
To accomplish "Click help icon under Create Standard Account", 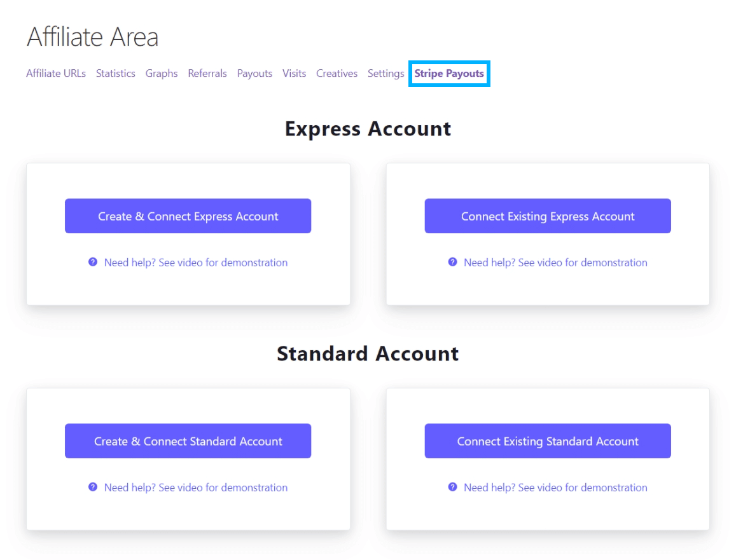I will 93,487.
